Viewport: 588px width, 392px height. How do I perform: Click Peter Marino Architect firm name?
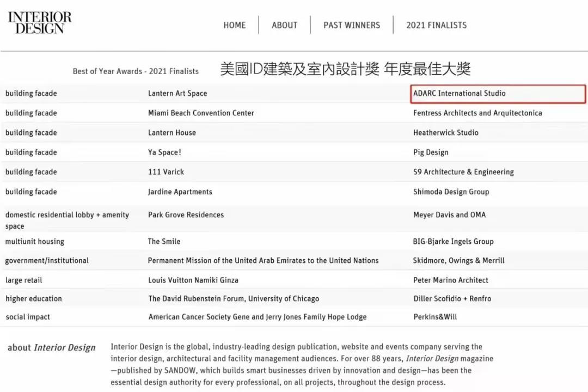point(451,280)
